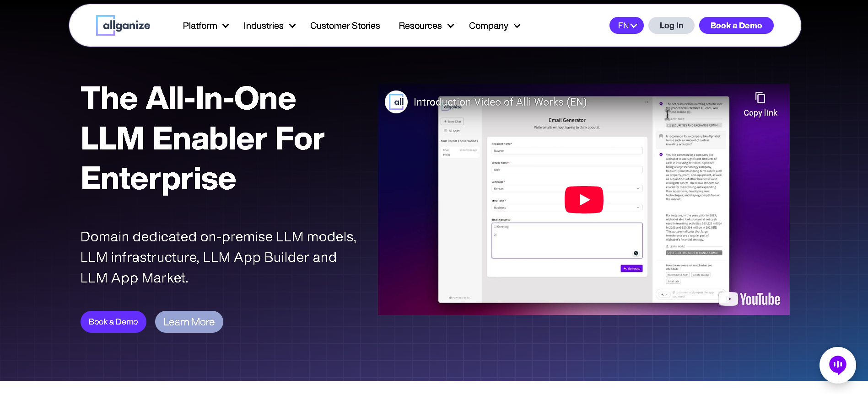Open the Company menu
Image resolution: width=868 pixels, height=394 pixels.
pyautogui.click(x=488, y=26)
